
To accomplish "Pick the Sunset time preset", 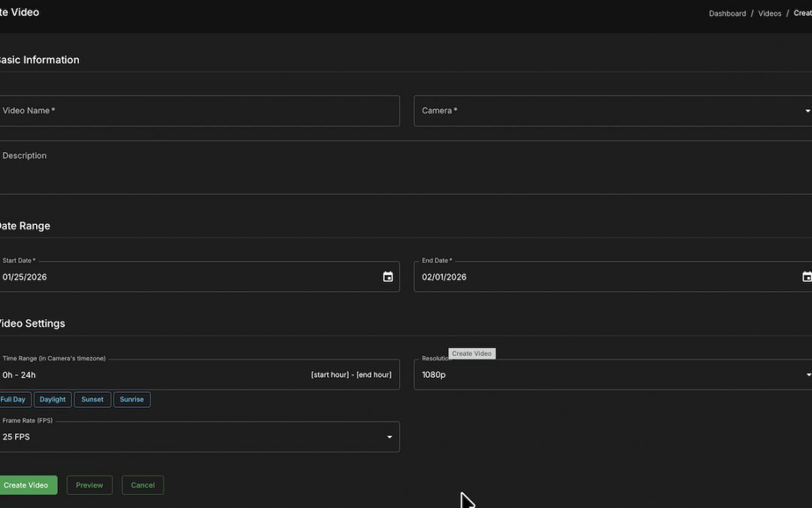I will 92,400.
